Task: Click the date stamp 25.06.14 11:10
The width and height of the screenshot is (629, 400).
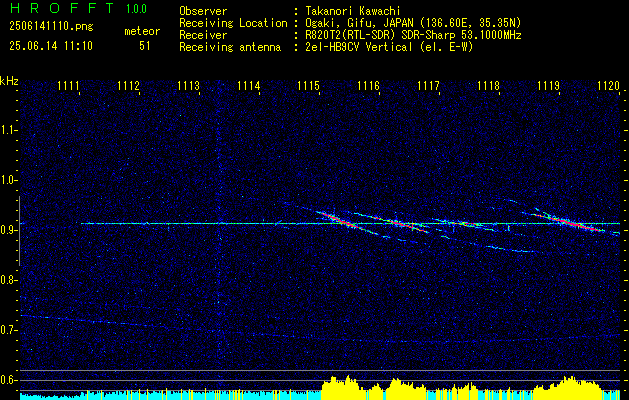Action: 51,45
